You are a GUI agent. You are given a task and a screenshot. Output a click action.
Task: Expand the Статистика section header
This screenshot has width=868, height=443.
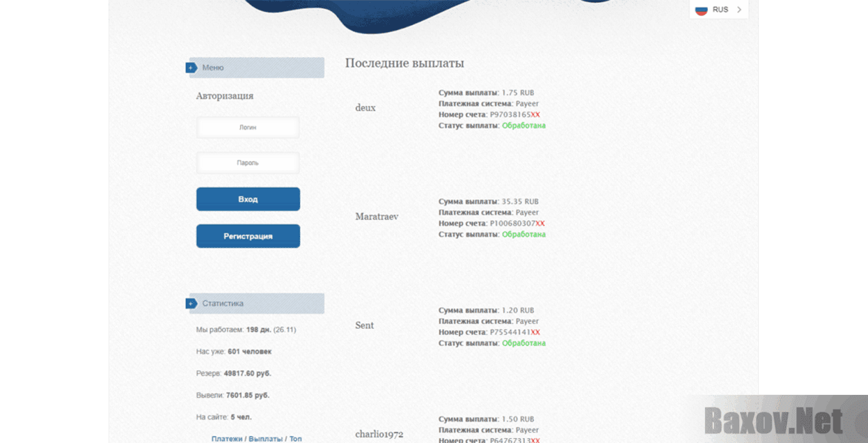pos(256,304)
